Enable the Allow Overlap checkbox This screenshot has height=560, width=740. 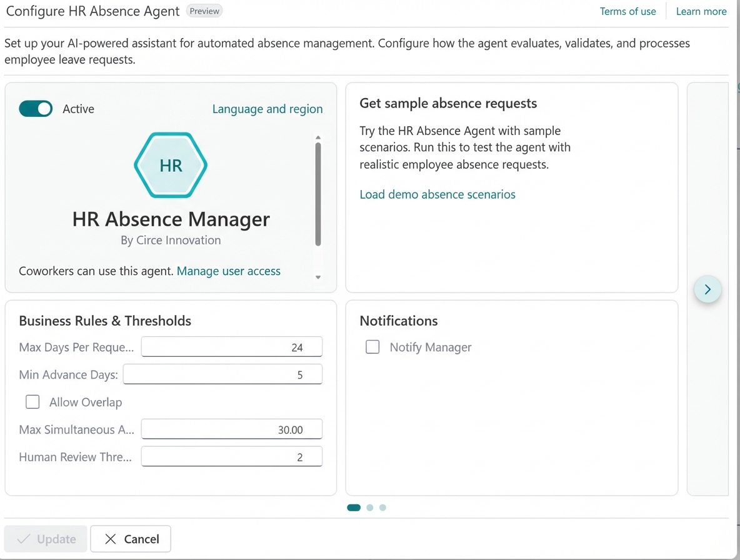32,402
